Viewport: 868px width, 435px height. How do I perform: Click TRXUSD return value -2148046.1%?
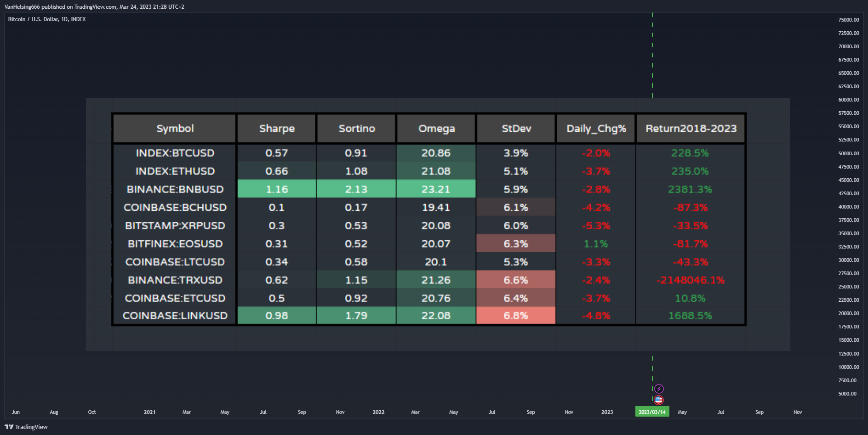point(691,280)
